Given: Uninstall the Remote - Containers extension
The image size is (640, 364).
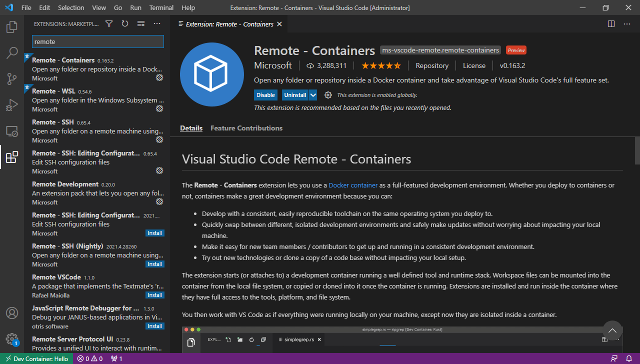Looking at the screenshot, I should tap(295, 95).
